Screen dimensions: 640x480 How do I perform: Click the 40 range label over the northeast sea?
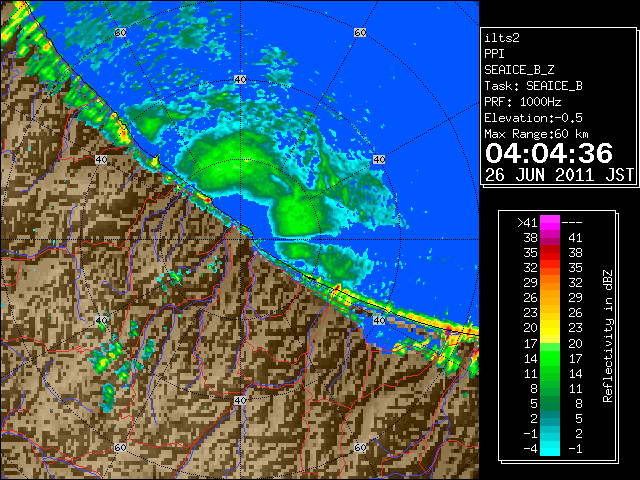[x=379, y=159]
